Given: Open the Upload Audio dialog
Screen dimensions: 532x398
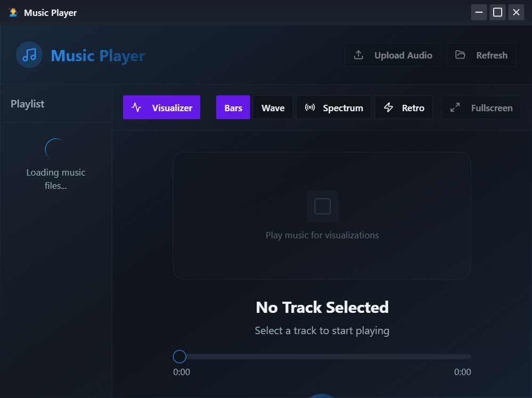Looking at the screenshot, I should tap(393, 55).
